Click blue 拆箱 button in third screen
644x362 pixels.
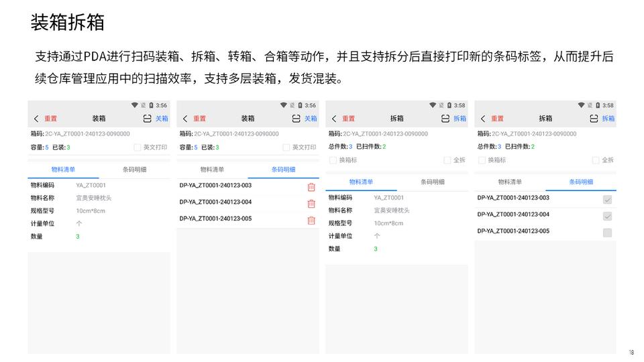[x=460, y=119]
